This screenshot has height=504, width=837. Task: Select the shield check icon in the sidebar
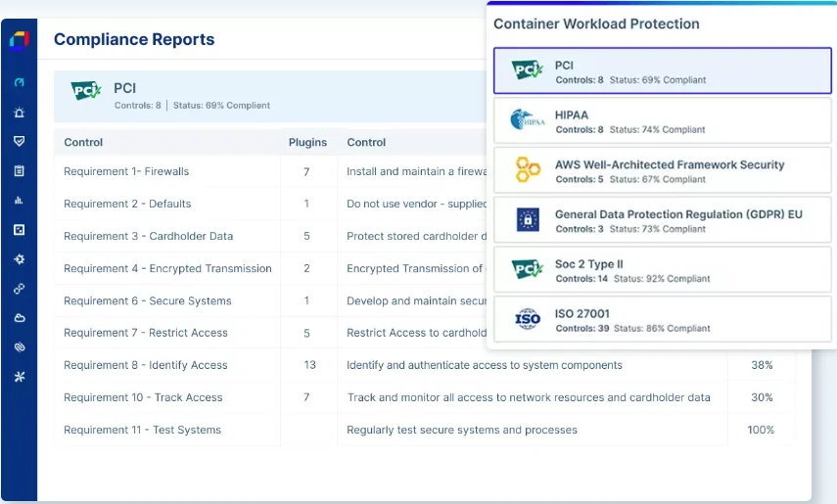point(20,142)
